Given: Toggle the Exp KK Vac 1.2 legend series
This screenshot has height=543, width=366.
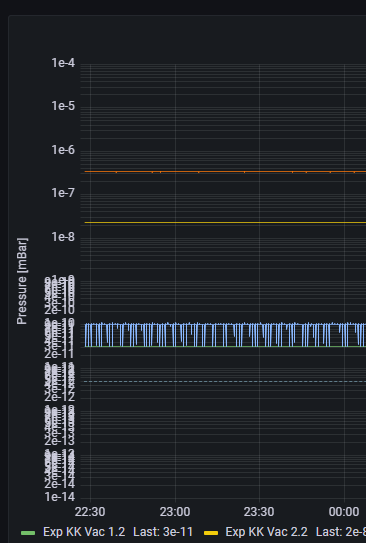Looking at the screenshot, I should 84,532.
